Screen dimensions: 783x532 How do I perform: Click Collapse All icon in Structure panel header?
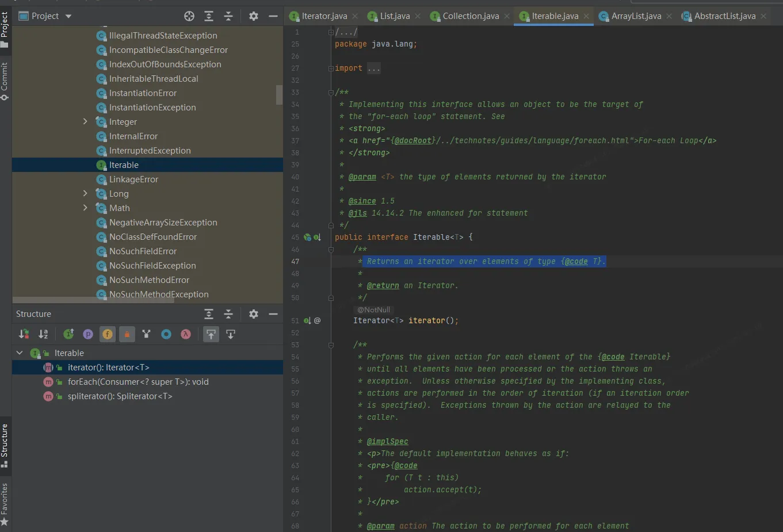pos(228,314)
